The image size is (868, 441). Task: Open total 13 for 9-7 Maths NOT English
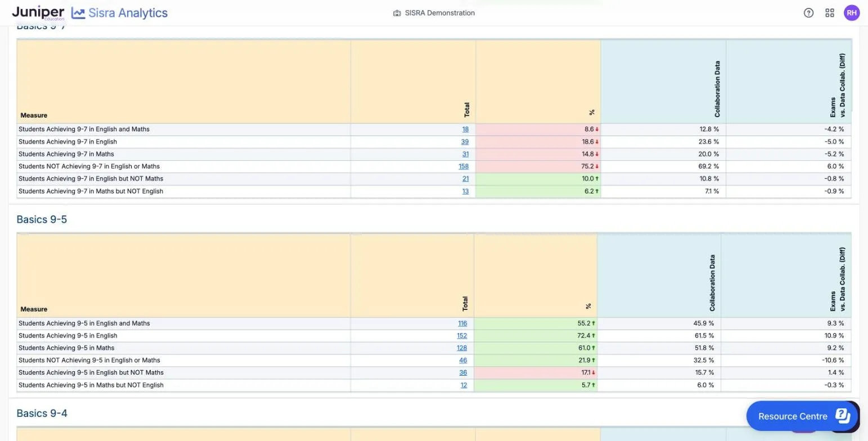click(465, 191)
